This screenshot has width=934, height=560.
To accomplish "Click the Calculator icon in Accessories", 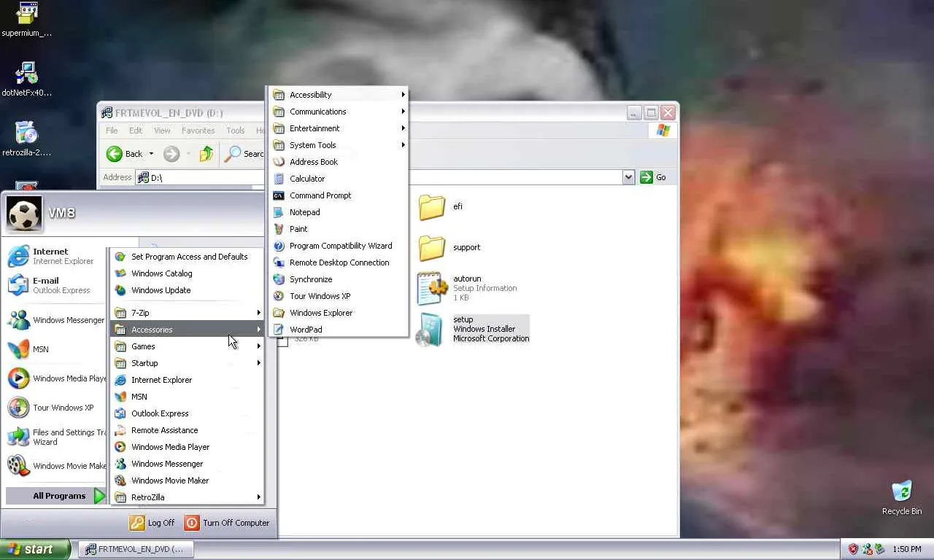I will [x=279, y=179].
